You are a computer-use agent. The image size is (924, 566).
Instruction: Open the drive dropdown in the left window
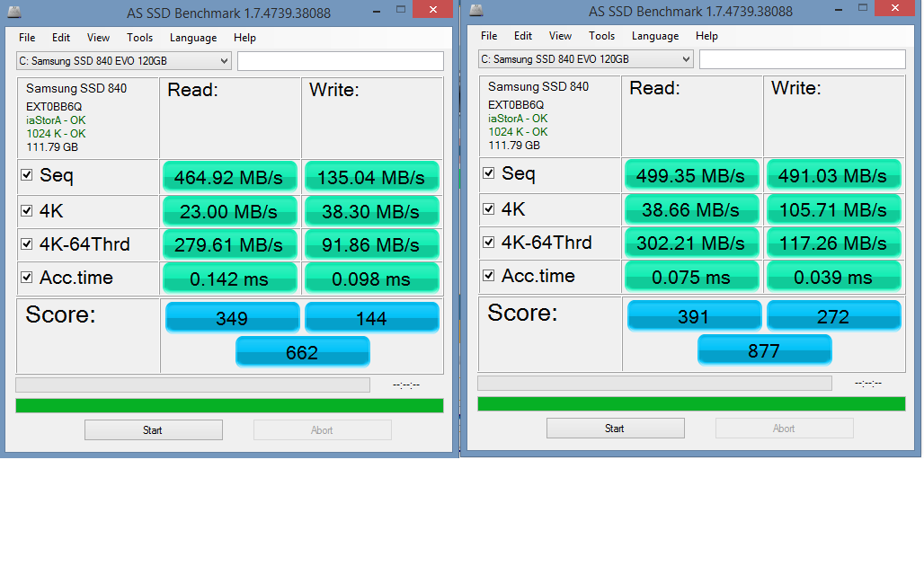[224, 60]
